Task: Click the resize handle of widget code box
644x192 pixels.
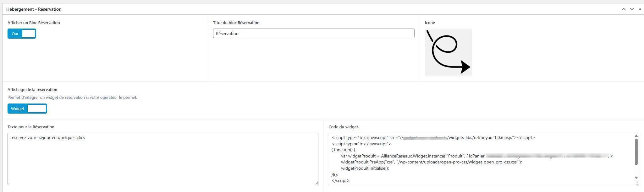Action: (637, 183)
